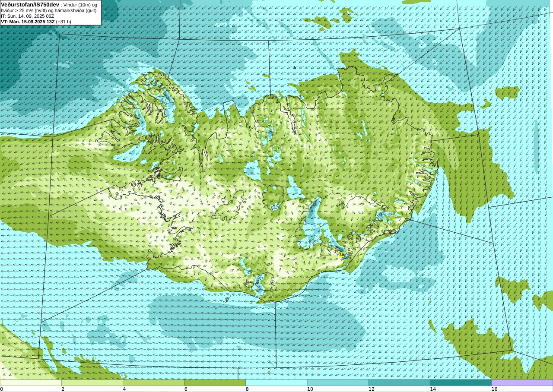The image size is (553, 392).
Task: Pick the medium green 4–6 legend swatch
Action: coord(153,383)
